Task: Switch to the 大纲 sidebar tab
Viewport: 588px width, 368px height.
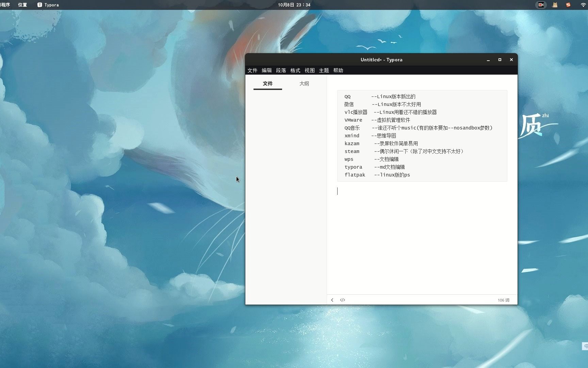Action: point(304,83)
